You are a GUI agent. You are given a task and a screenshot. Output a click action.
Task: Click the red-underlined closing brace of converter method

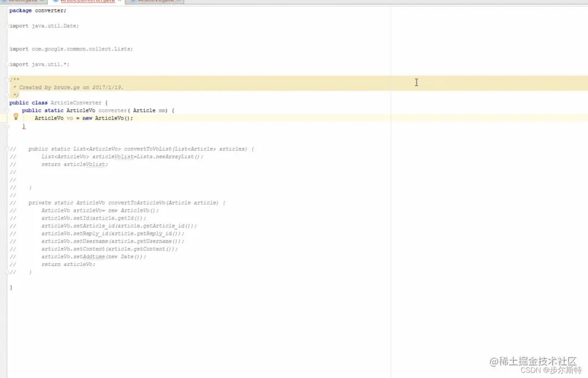click(23, 126)
